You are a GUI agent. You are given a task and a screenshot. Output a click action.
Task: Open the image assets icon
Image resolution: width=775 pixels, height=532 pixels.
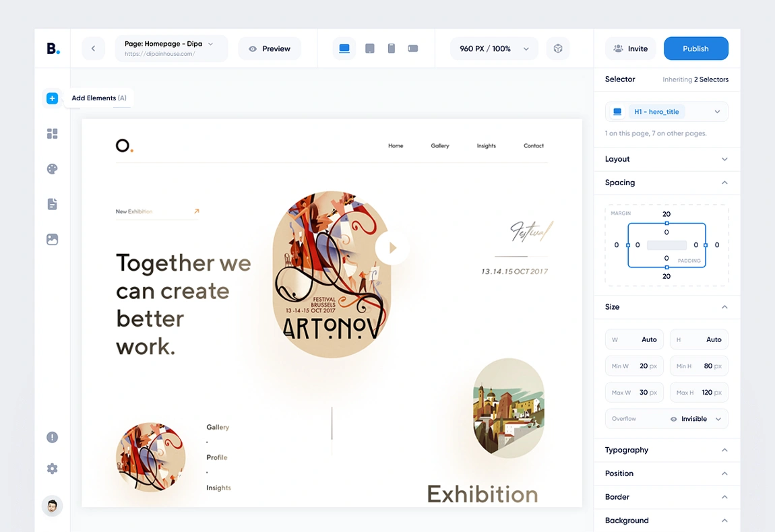click(x=52, y=239)
